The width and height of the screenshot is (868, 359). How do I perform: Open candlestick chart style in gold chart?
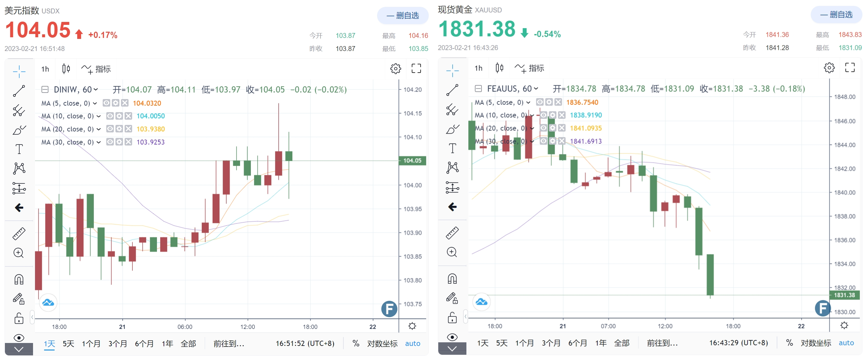click(499, 68)
